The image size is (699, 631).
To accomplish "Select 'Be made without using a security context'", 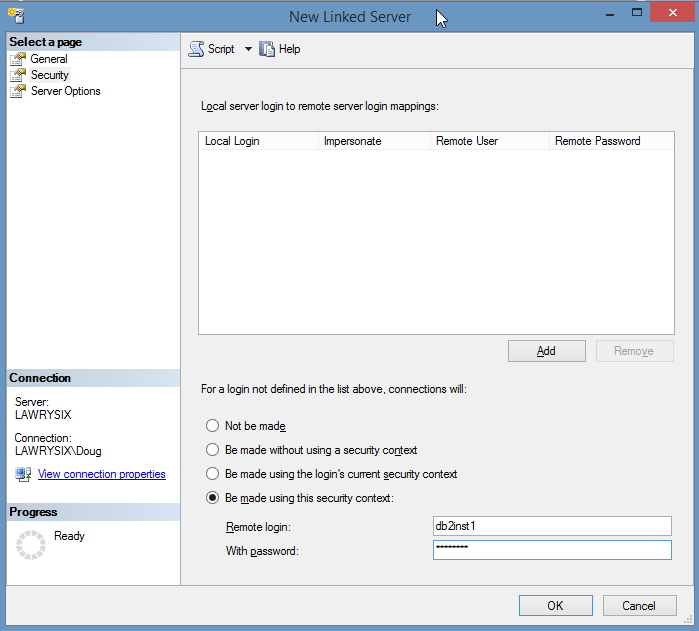I will click(x=212, y=450).
